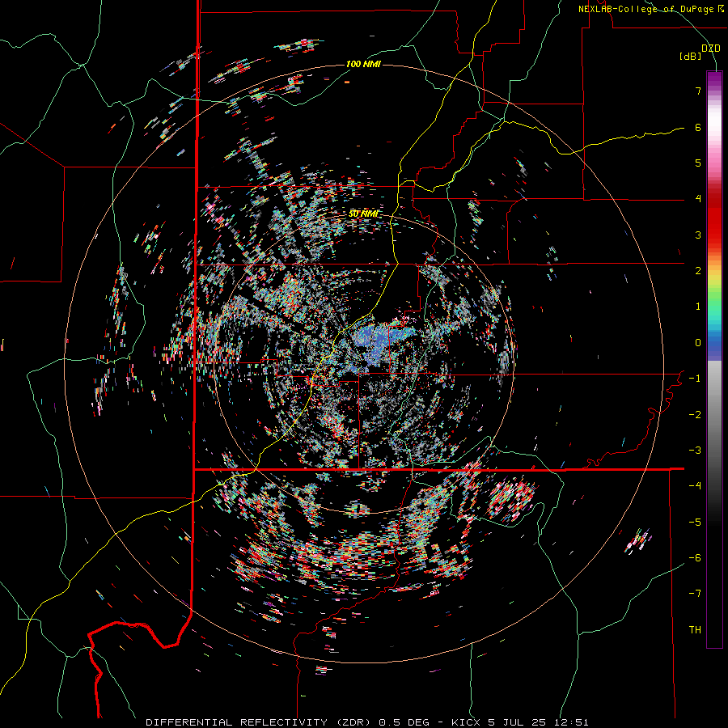728x728 pixels.
Task: Select the 1 dB scale label
Action: (698, 307)
